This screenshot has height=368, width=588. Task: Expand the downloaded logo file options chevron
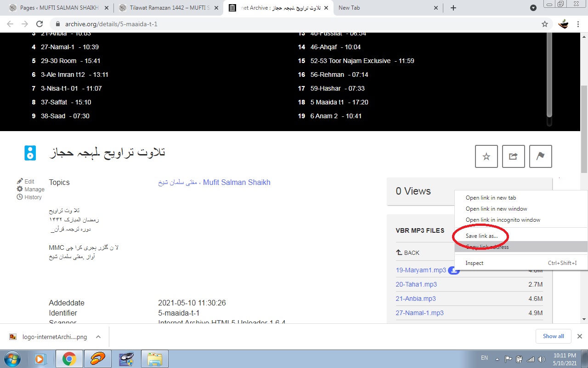pos(98,337)
